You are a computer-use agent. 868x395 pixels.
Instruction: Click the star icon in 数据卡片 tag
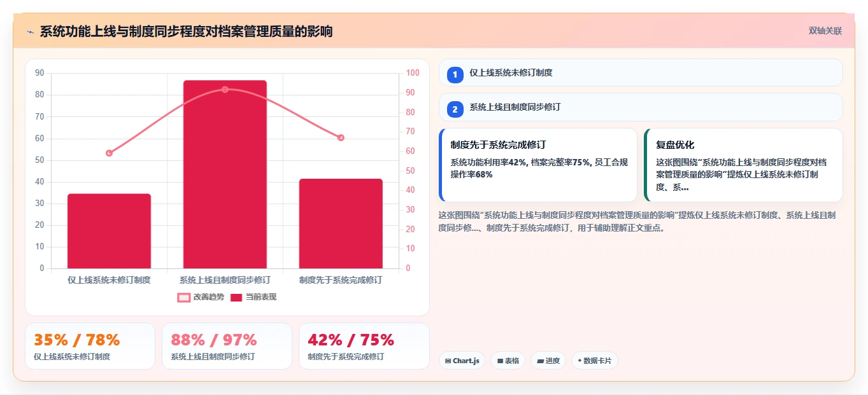coord(580,361)
